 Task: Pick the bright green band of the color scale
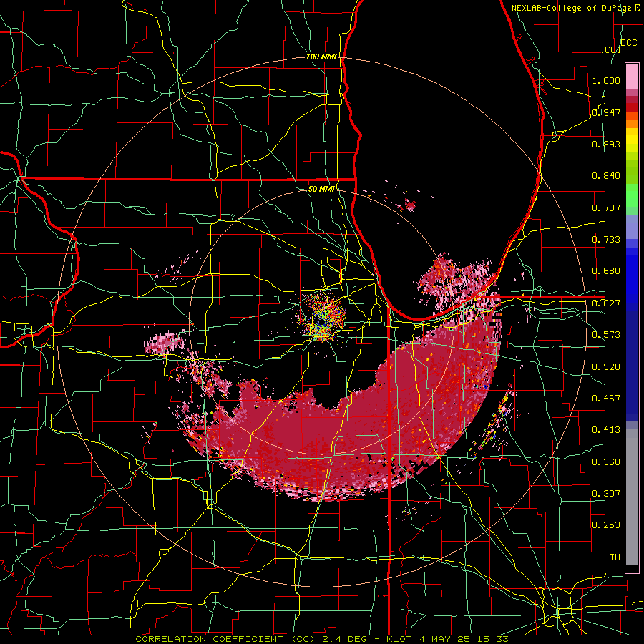point(632,195)
